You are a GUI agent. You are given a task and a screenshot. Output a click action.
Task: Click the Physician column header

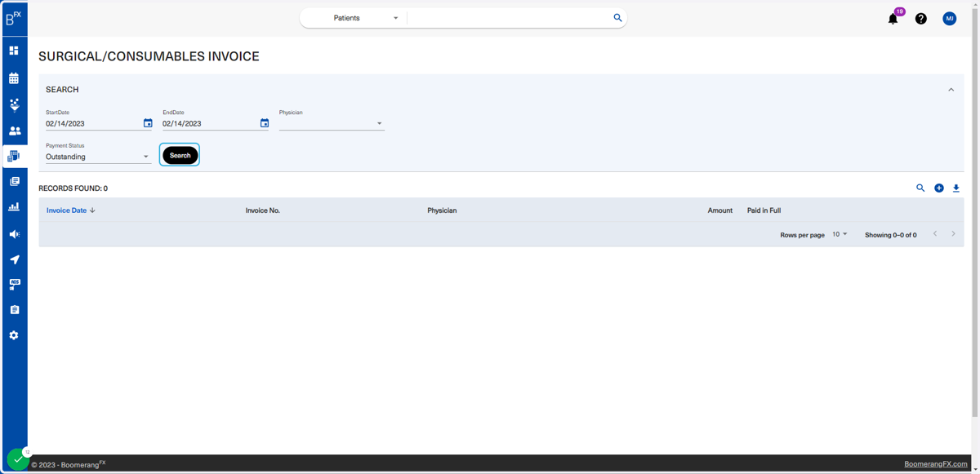coord(442,210)
